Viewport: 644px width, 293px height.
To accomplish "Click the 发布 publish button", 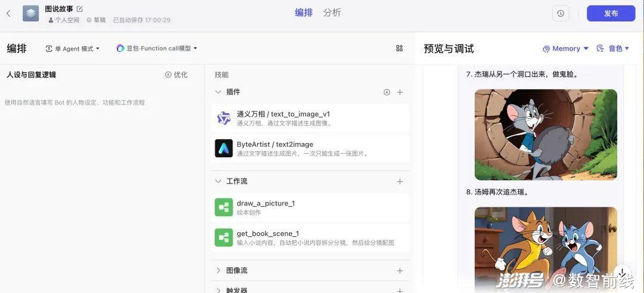I will [611, 14].
